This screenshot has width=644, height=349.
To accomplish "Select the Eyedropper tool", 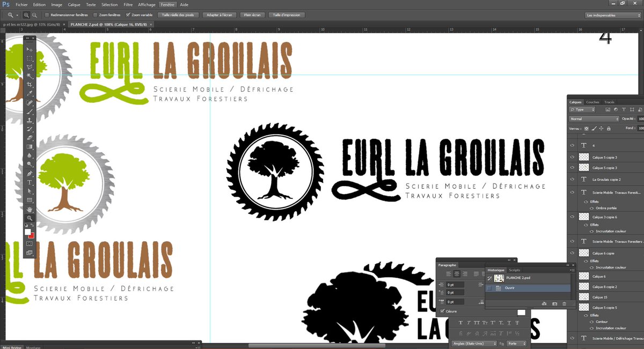I will tap(30, 94).
